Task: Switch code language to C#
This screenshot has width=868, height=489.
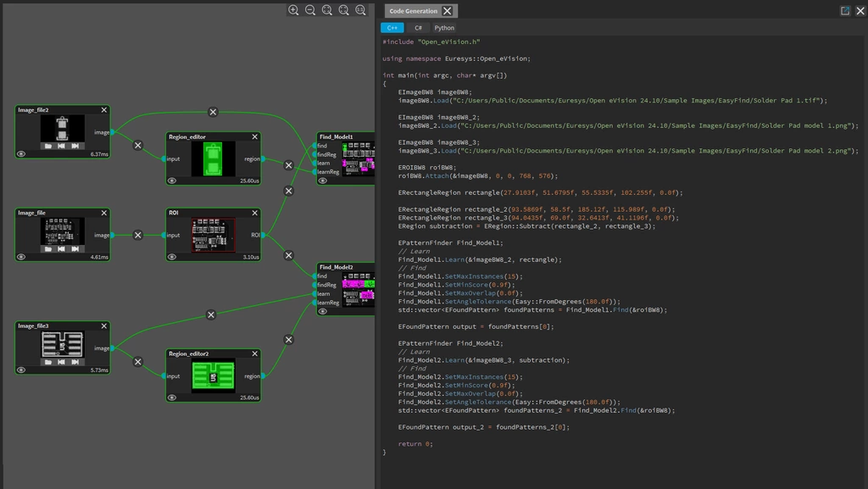Action: 418,28
